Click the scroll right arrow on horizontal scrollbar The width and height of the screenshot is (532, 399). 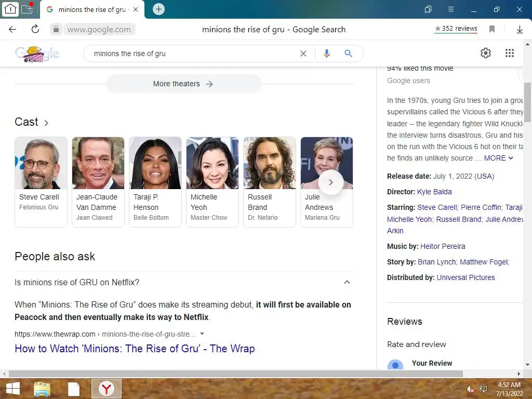pos(519,374)
